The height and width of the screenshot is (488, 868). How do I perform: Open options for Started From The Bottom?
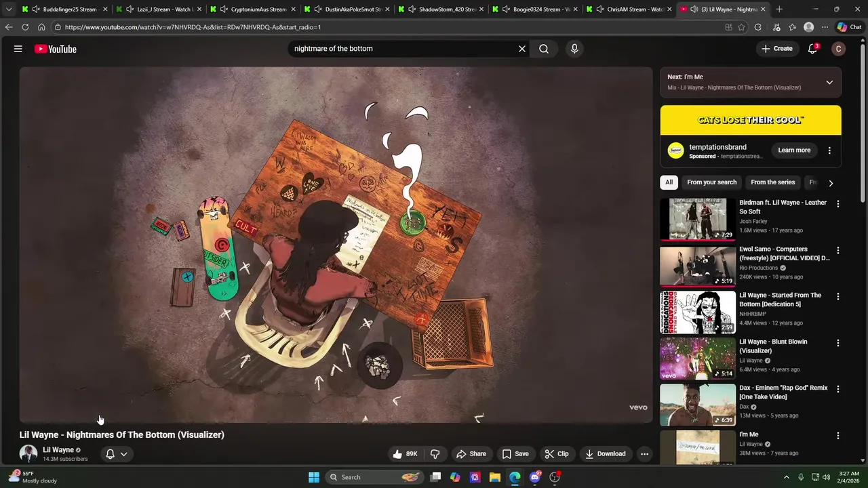click(x=838, y=297)
